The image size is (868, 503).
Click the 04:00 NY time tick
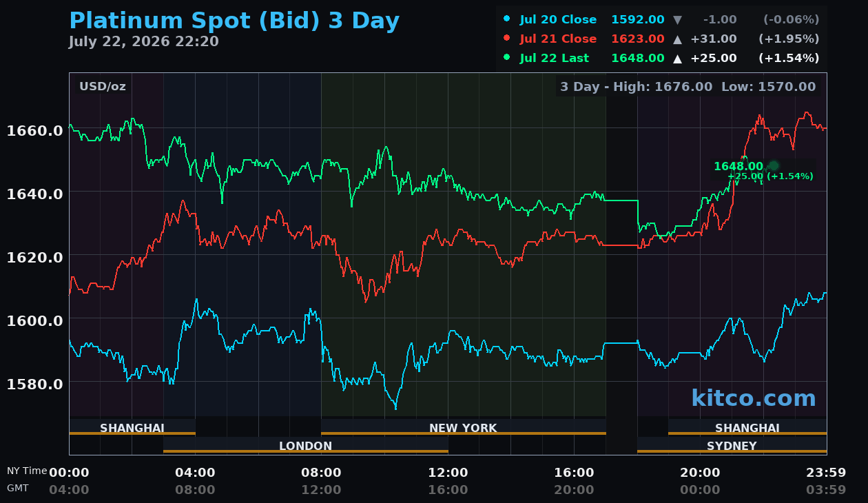click(x=195, y=473)
